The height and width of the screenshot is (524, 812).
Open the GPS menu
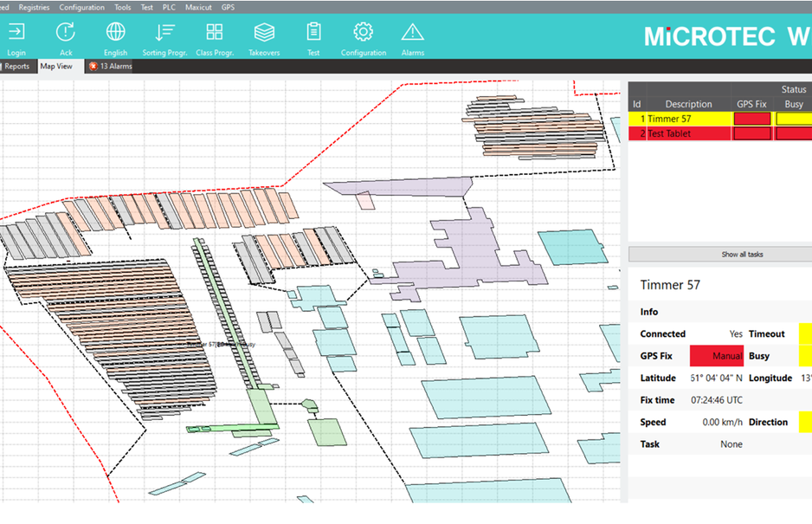click(x=228, y=7)
